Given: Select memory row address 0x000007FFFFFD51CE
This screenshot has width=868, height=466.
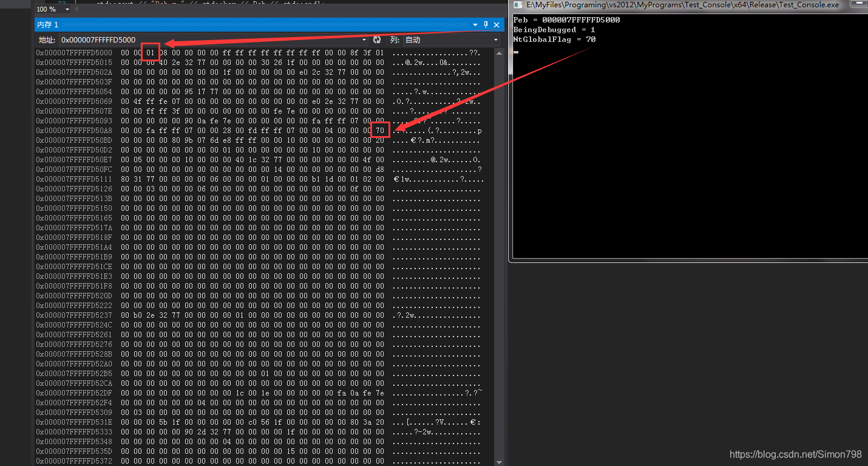Looking at the screenshot, I should 74,267.
